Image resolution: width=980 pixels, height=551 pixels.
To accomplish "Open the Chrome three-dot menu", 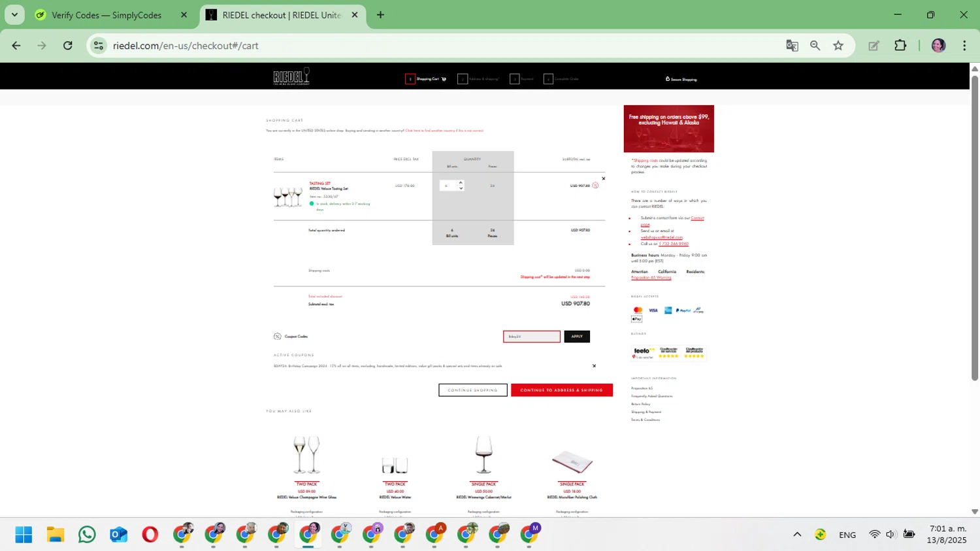I will click(964, 45).
